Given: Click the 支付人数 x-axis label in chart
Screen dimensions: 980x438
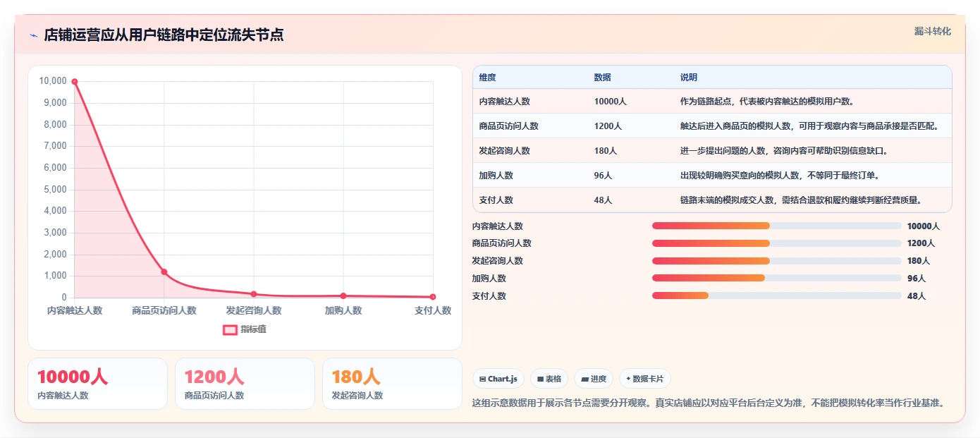Looking at the screenshot, I should pos(433,310).
